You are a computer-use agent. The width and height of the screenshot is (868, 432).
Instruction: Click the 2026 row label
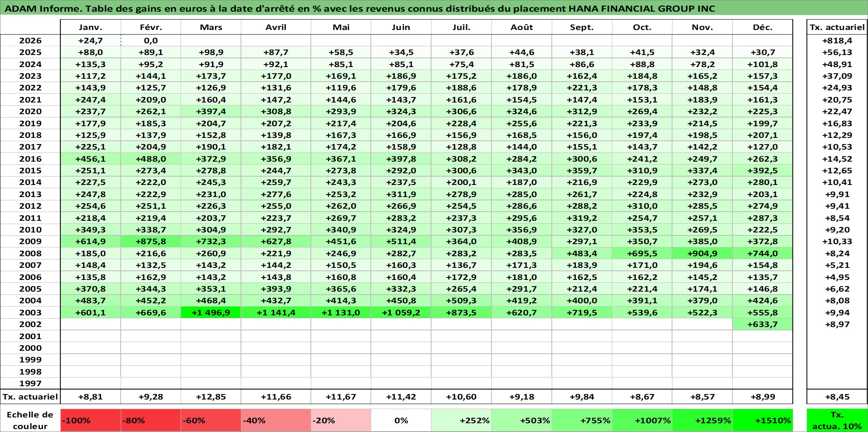click(x=30, y=40)
